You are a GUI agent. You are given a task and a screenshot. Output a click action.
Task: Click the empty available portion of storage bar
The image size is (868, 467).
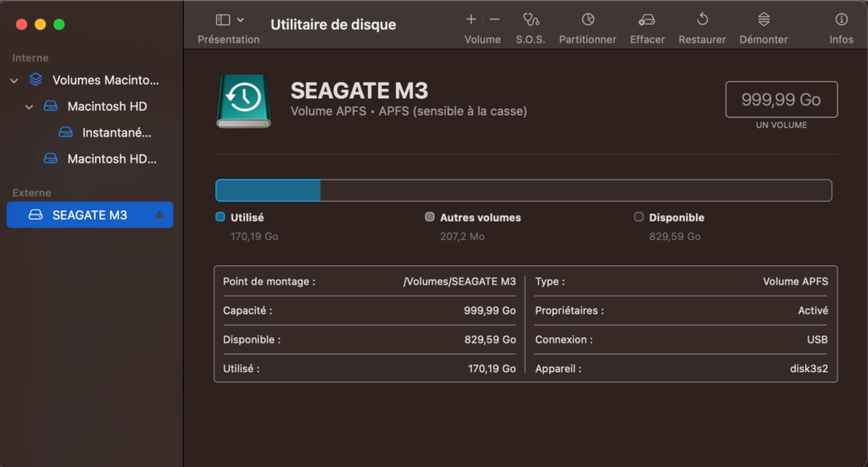pos(576,191)
